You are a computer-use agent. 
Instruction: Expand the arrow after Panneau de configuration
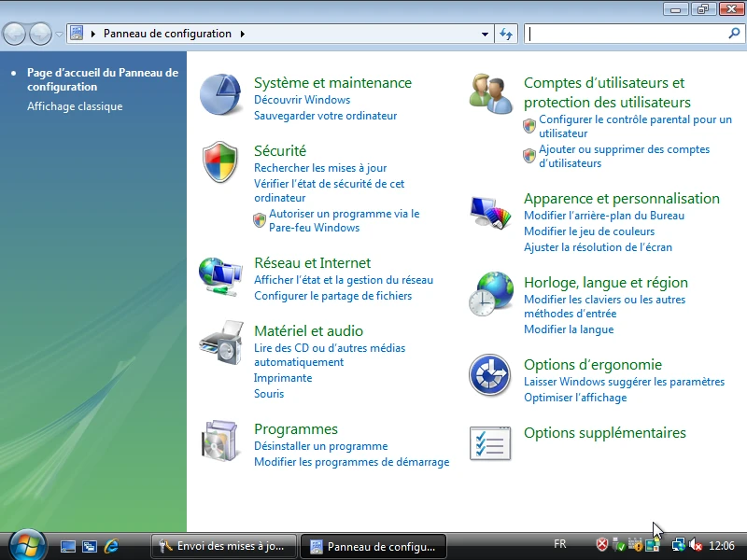[243, 34]
